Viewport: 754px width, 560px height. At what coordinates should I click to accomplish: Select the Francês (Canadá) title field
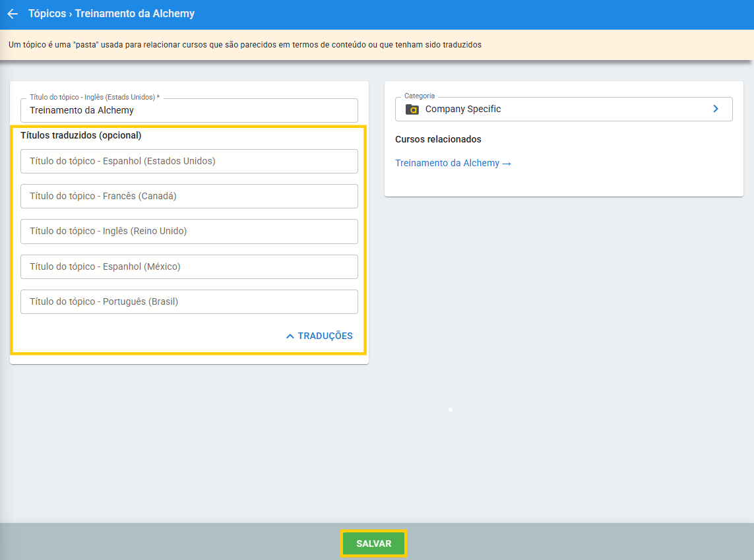189,196
